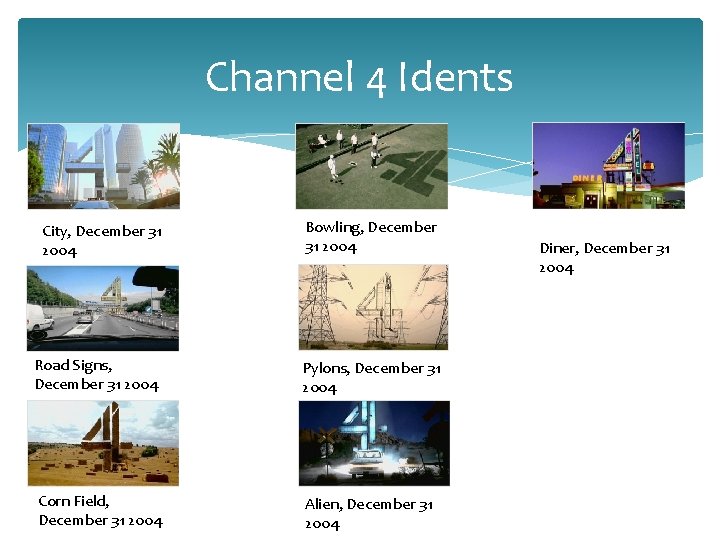This screenshot has height=540, width=720.
Task: Click the 'Road Signs, December 31 2004' caption
Action: click(97, 375)
